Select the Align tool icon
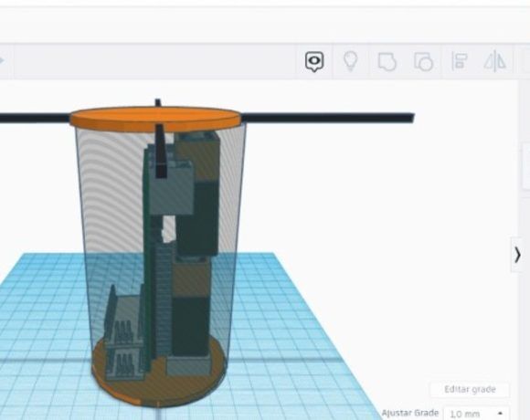 pyautogui.click(x=460, y=61)
